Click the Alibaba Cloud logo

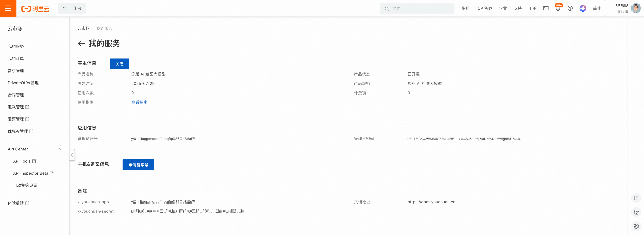(x=35, y=9)
